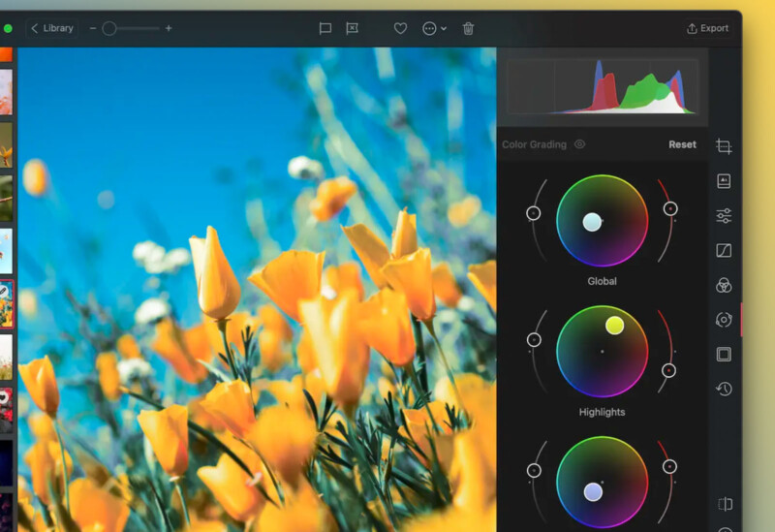Image resolution: width=775 pixels, height=532 pixels.
Task: Open the color mixer circles tool
Action: point(724,285)
